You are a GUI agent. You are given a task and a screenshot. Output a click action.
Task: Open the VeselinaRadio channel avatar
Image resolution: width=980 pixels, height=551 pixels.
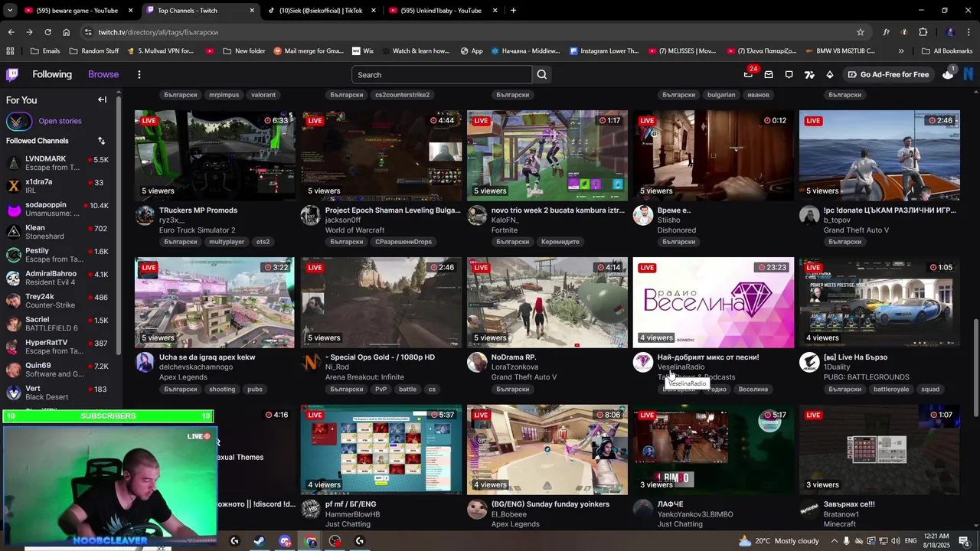click(x=643, y=363)
